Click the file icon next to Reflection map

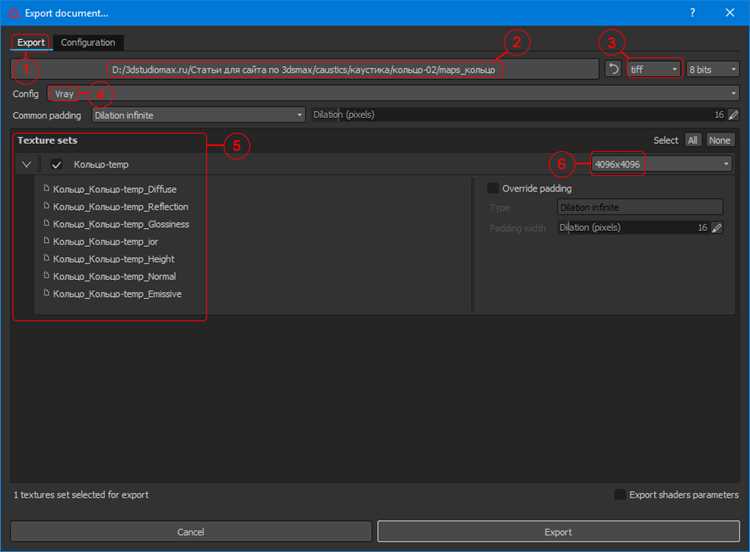(x=46, y=206)
